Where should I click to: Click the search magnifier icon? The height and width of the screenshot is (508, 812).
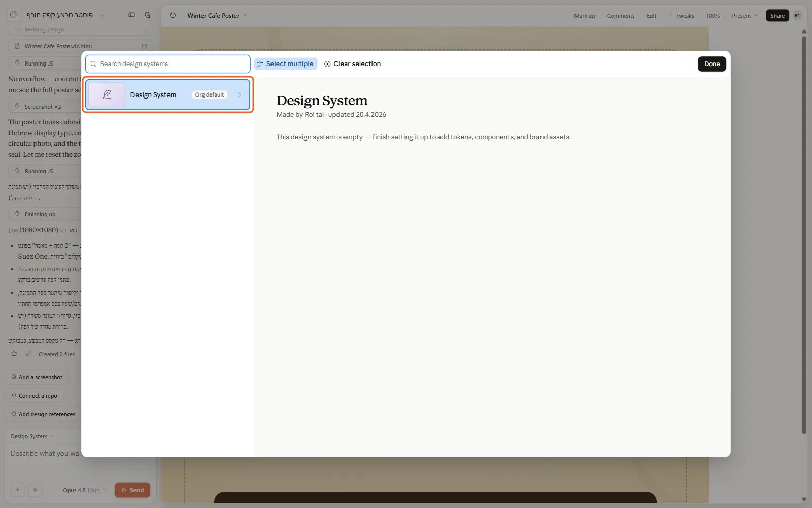tap(93, 64)
